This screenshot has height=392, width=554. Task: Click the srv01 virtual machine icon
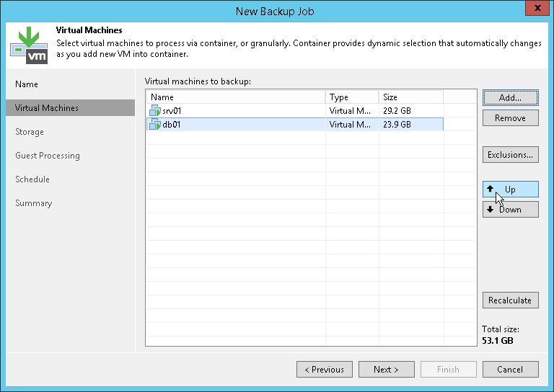(155, 111)
